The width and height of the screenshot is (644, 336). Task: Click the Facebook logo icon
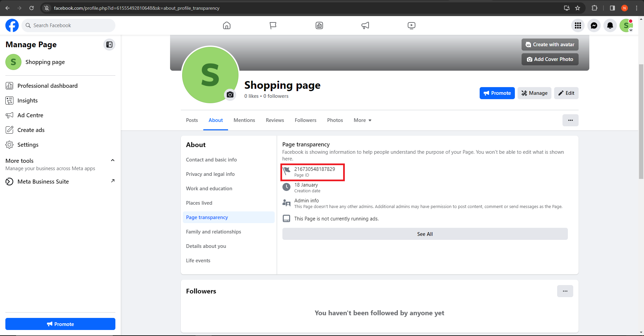[12, 25]
